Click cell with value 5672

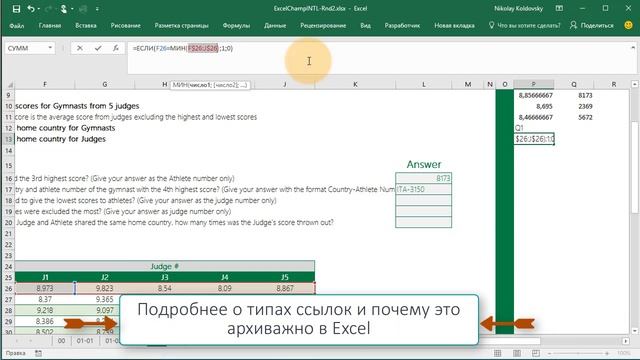tap(574, 117)
